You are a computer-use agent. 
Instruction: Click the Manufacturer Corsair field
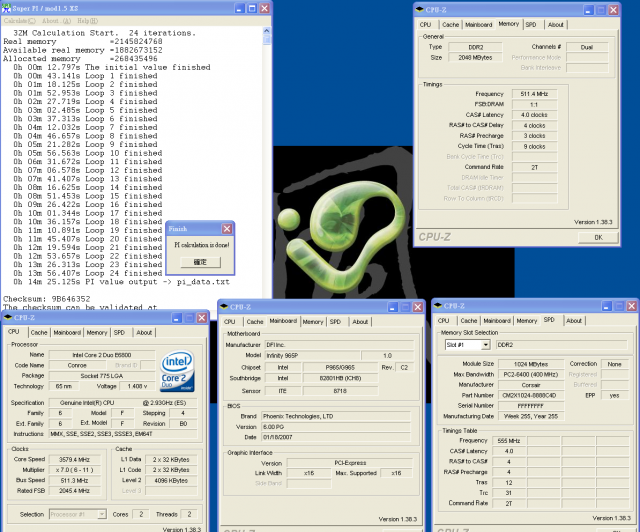pos(531,385)
